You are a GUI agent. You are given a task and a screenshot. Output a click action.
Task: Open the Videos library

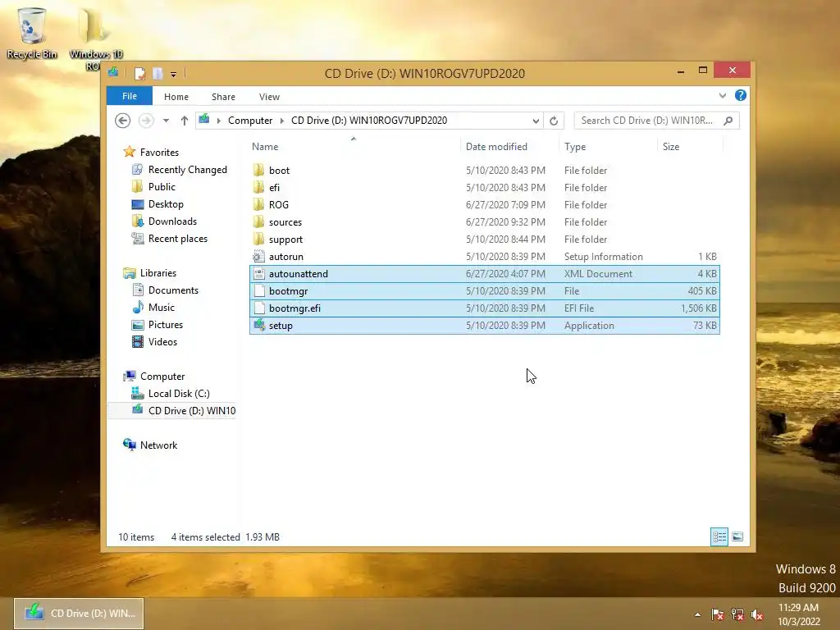point(162,342)
